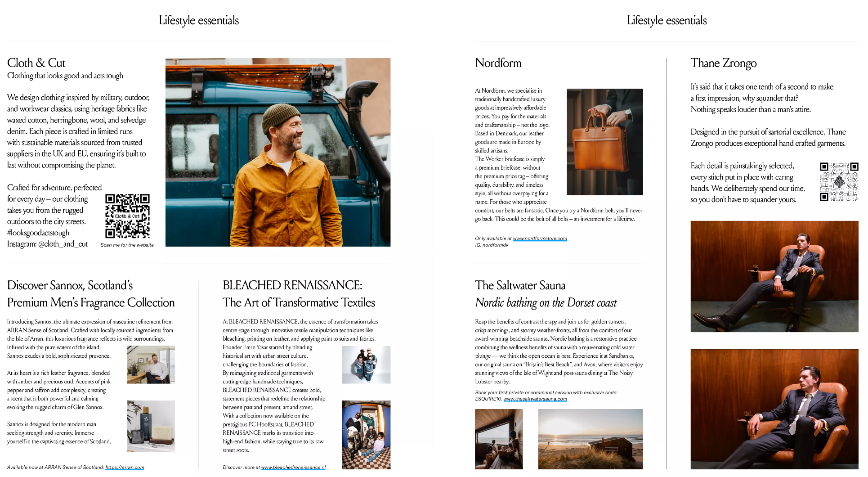Click photo of man in mustard jacket

(x=278, y=152)
